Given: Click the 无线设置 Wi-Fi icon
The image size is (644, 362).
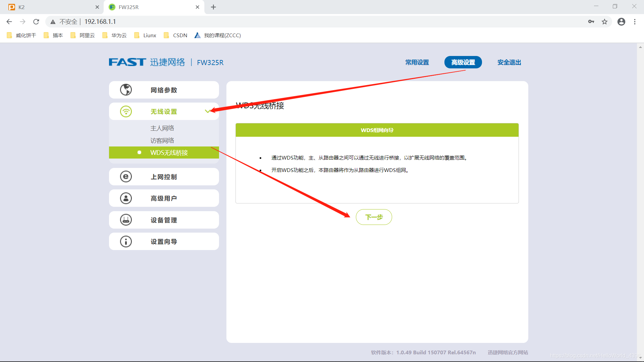Looking at the screenshot, I should pos(126,111).
